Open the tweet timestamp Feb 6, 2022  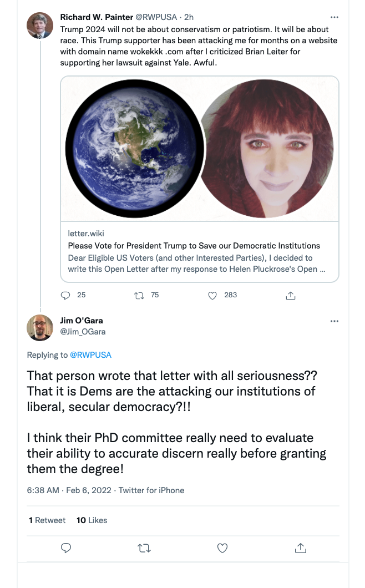pos(89,490)
